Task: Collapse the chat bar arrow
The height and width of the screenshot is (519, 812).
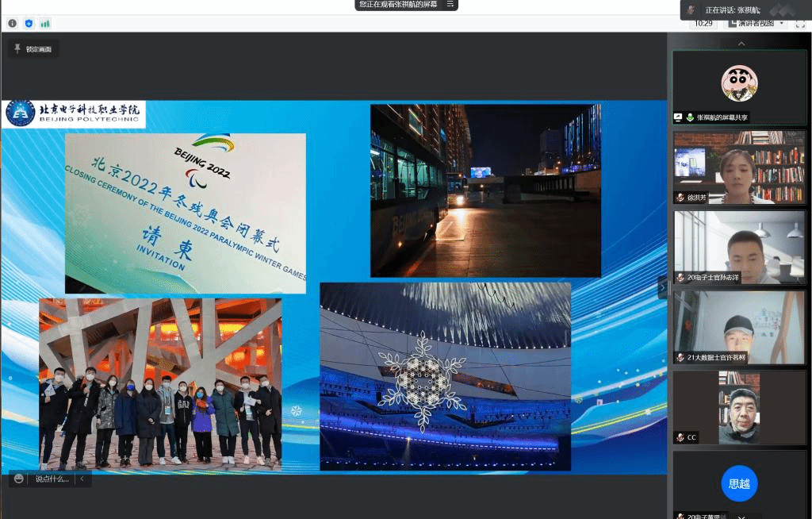Action: click(x=82, y=479)
